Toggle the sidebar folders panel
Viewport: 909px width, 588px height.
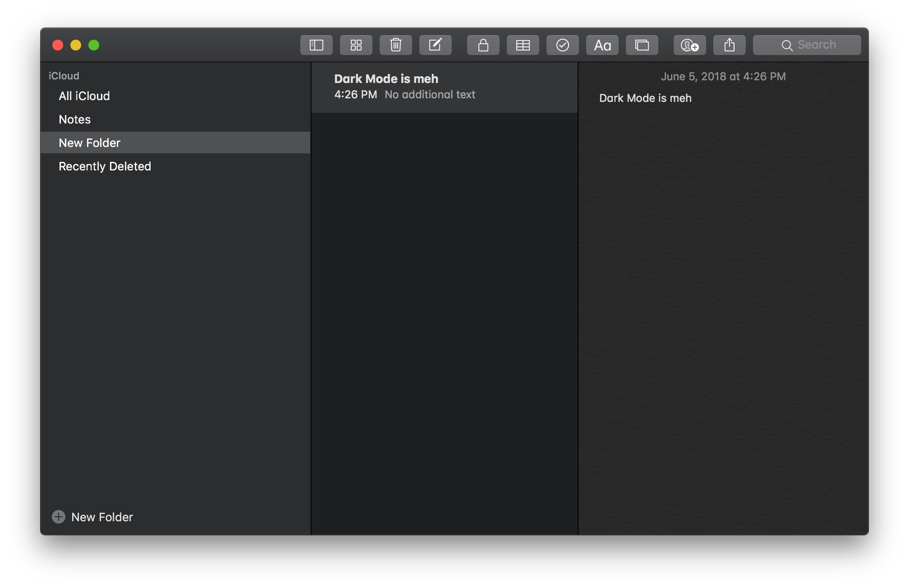point(316,45)
